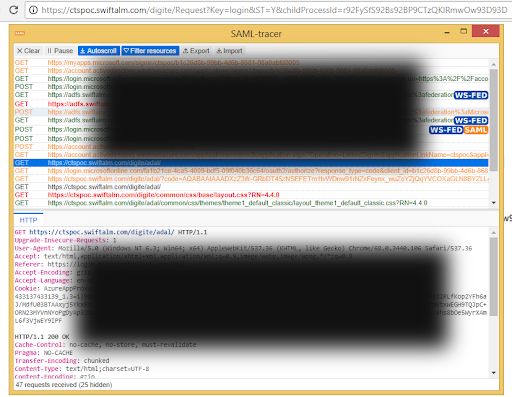Close the SAML-tracer window
512x397 pixels.
[486, 31]
